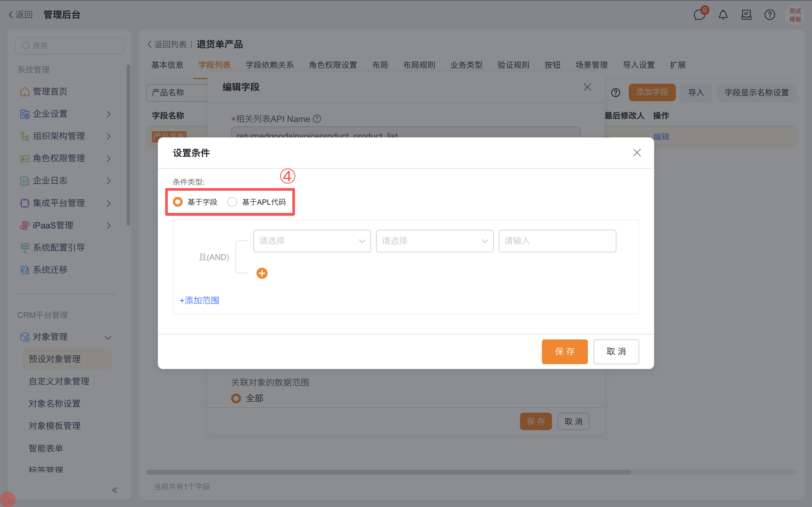This screenshot has width=812, height=507.
Task: Select the 组织架构管理 sidebar icon
Action: pyautogui.click(x=24, y=136)
